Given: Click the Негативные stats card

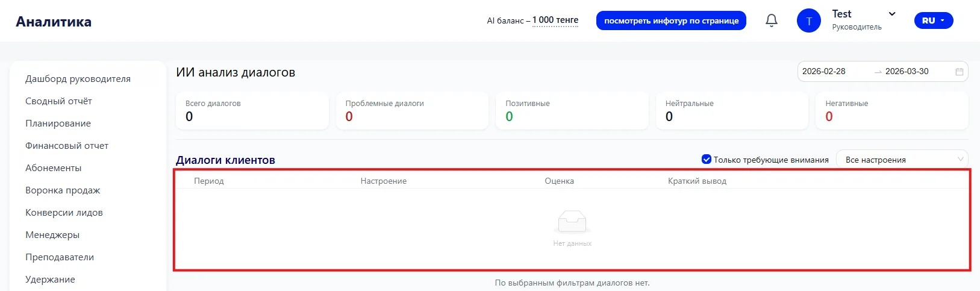Looking at the screenshot, I should (x=892, y=110).
